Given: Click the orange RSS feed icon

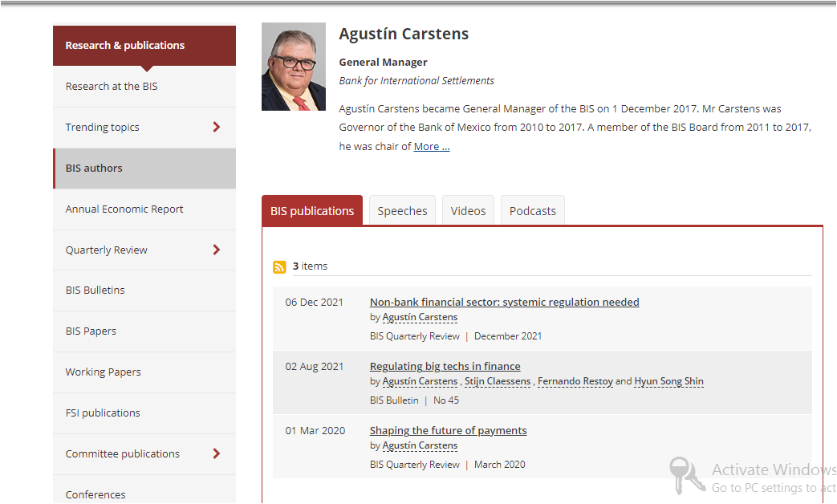Looking at the screenshot, I should click(x=279, y=267).
